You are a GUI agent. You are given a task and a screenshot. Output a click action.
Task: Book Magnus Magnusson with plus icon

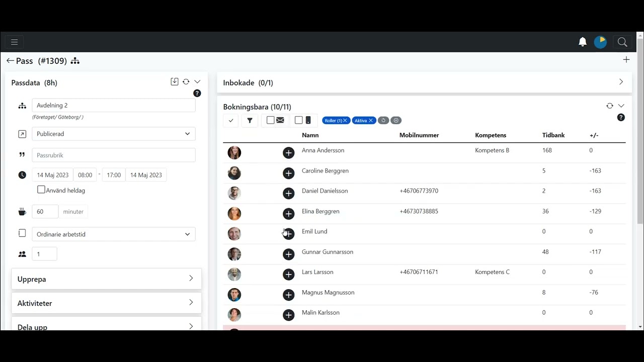[288, 295]
